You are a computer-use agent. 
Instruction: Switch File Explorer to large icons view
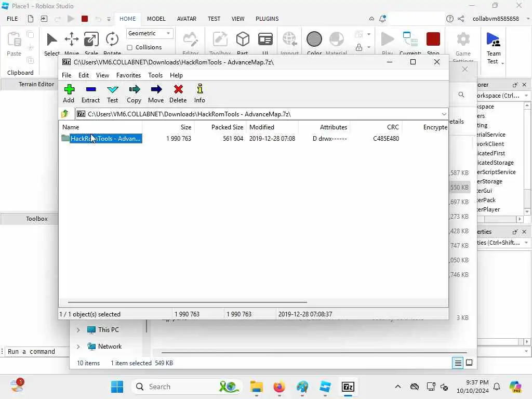469,363
